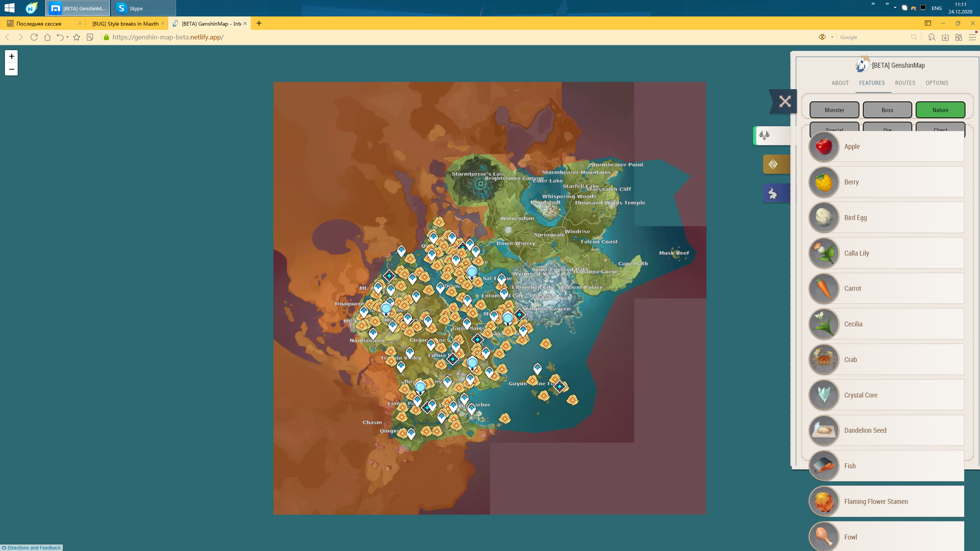Image resolution: width=980 pixels, height=551 pixels.
Task: Select the blue rabbit region icon
Action: coord(773,193)
